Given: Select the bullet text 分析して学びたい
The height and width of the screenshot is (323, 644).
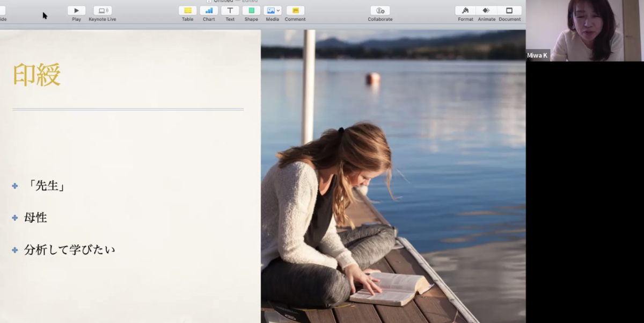Looking at the screenshot, I should (69, 249).
